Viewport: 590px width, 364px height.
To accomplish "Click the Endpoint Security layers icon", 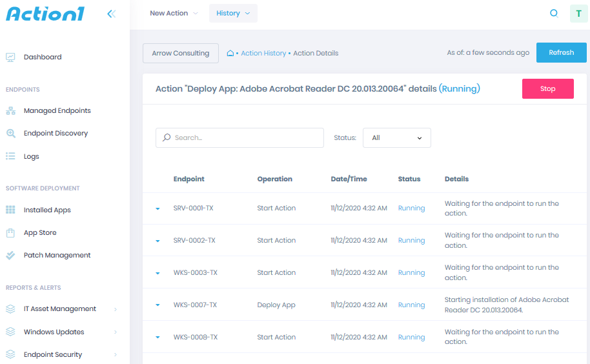I will (x=10, y=354).
